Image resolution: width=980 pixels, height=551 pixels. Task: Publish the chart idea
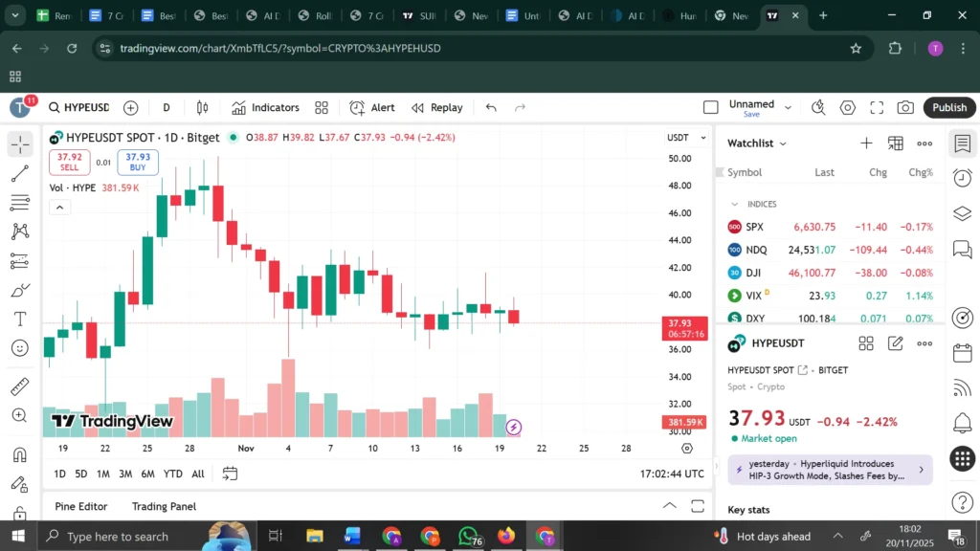click(949, 107)
